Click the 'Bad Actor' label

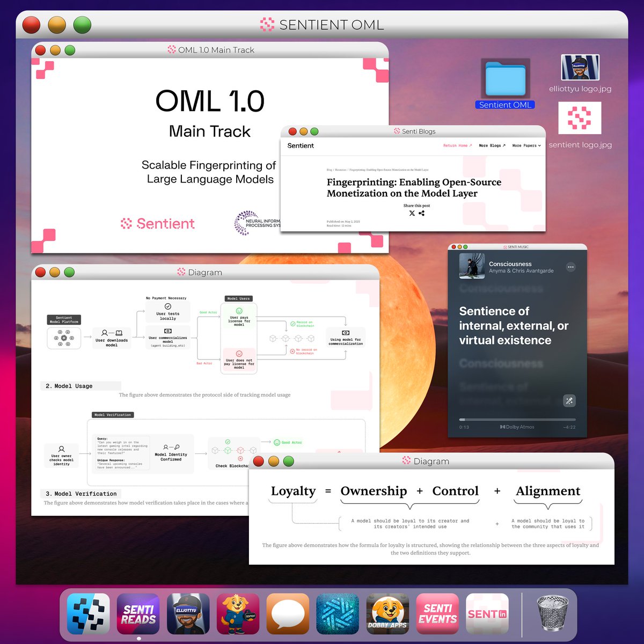click(x=204, y=363)
